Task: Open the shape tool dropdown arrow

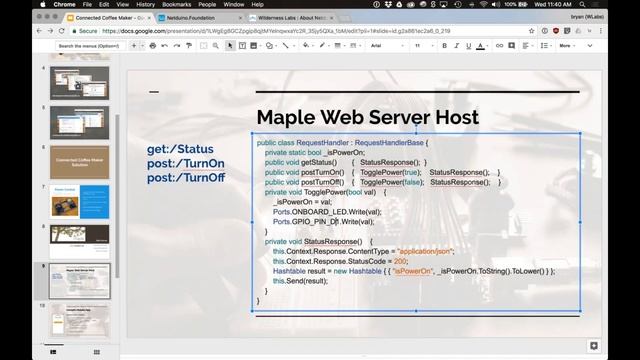Action: click(277, 46)
